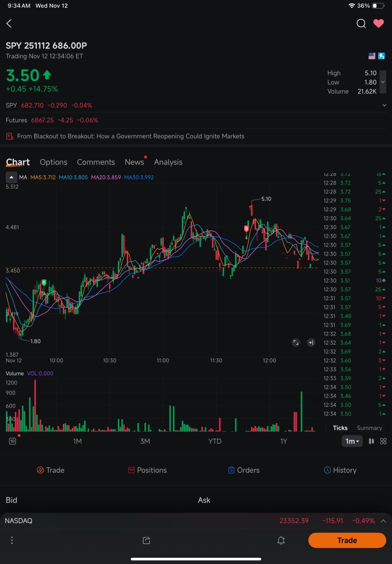Expand the SPY underlying quote row chevron
The height and width of the screenshot is (564, 392).
(384, 105)
